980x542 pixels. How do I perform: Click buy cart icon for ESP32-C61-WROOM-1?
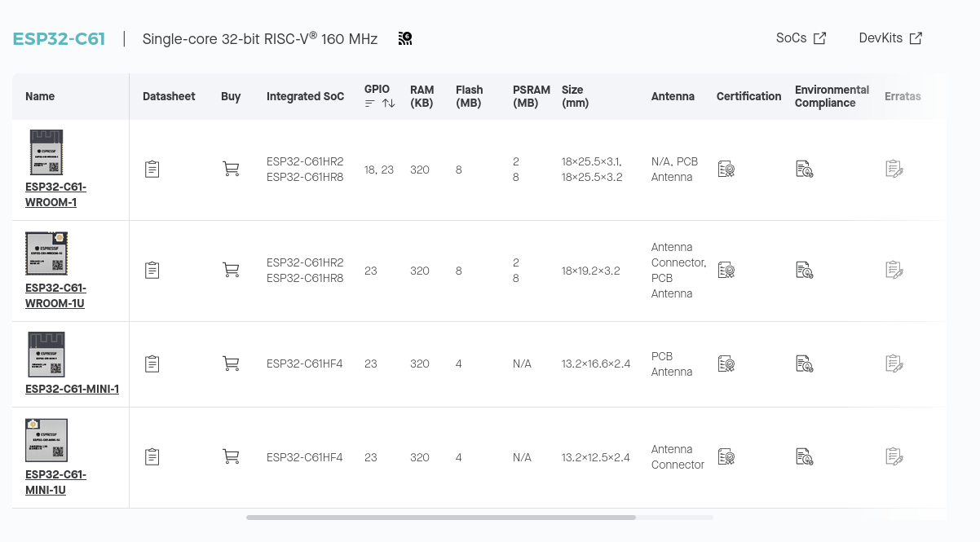pyautogui.click(x=231, y=170)
